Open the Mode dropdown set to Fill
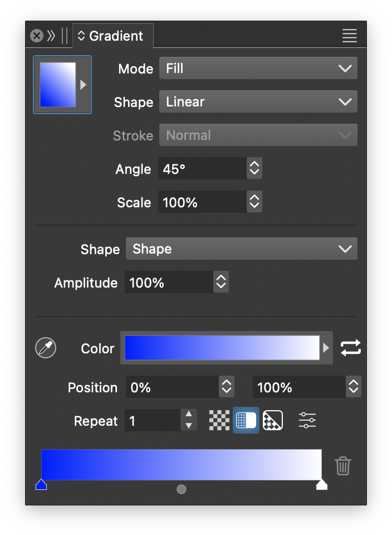Viewport: 392px width, 535px height. click(x=258, y=69)
